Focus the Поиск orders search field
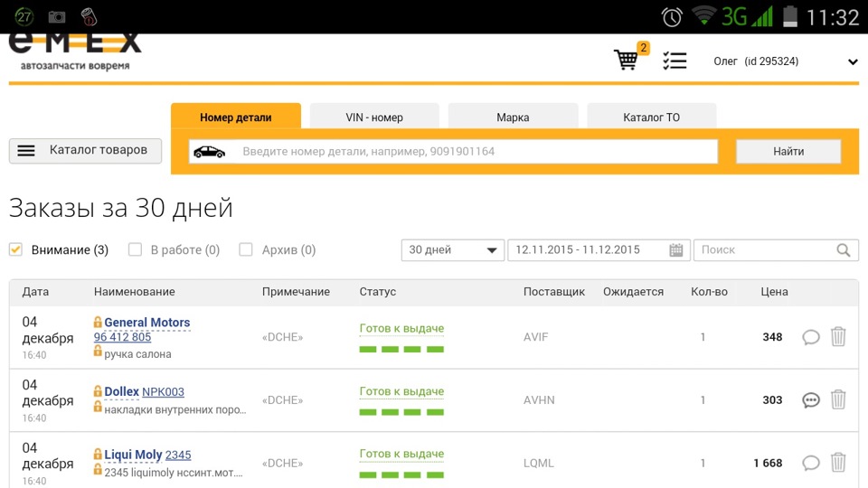 click(x=776, y=250)
